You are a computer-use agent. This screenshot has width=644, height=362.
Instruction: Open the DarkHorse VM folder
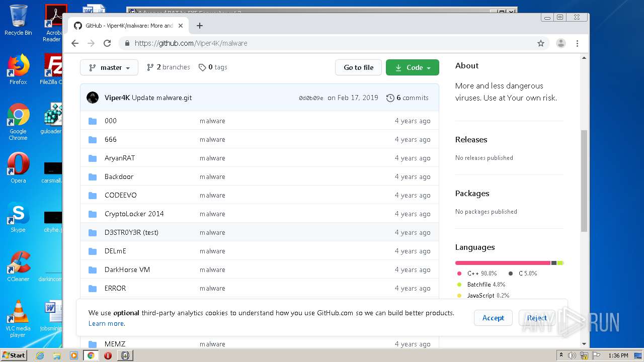127,269
